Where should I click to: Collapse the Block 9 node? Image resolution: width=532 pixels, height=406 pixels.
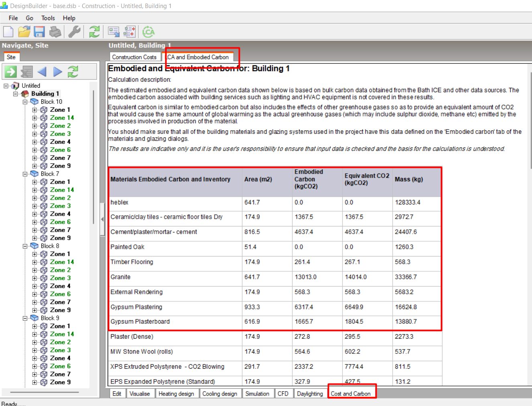tap(25, 318)
